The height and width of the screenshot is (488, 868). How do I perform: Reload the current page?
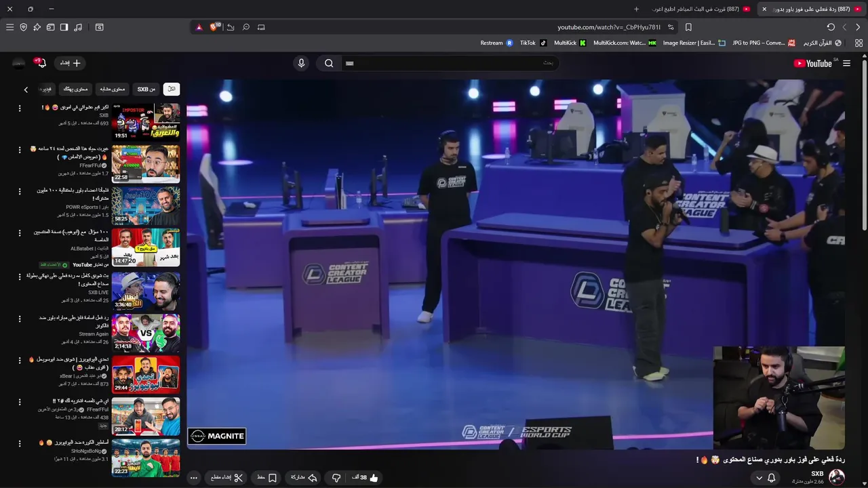tap(831, 27)
